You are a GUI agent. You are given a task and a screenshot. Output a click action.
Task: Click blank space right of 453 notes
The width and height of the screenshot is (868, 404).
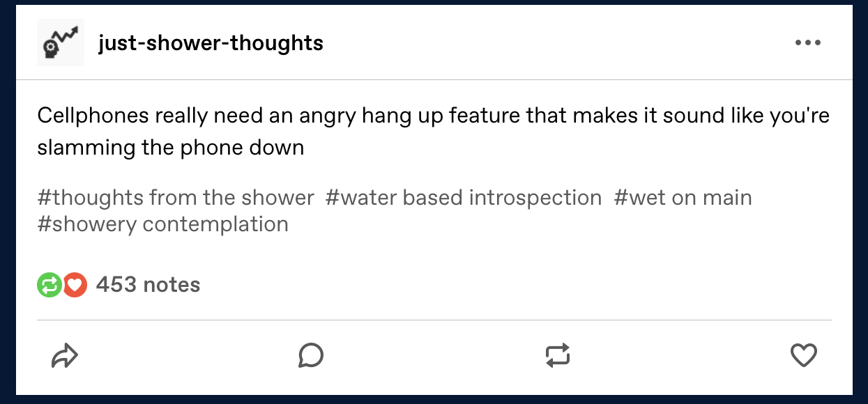click(x=488, y=285)
